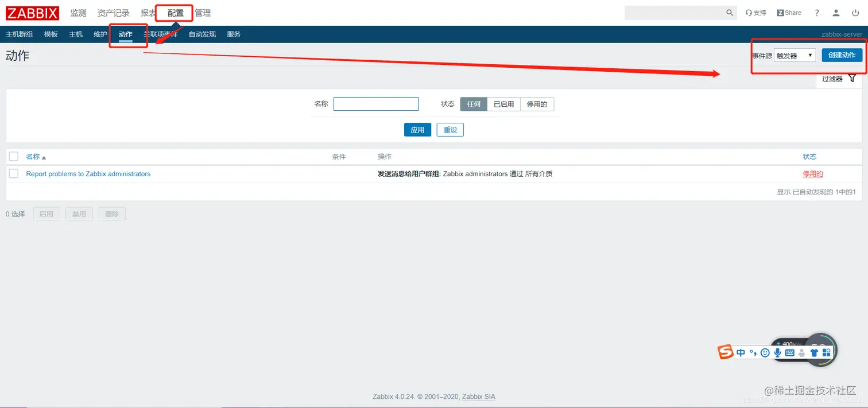This screenshot has height=408, width=868.
Task: Open the 事件源 触发器 dropdown
Action: pyautogui.click(x=795, y=55)
